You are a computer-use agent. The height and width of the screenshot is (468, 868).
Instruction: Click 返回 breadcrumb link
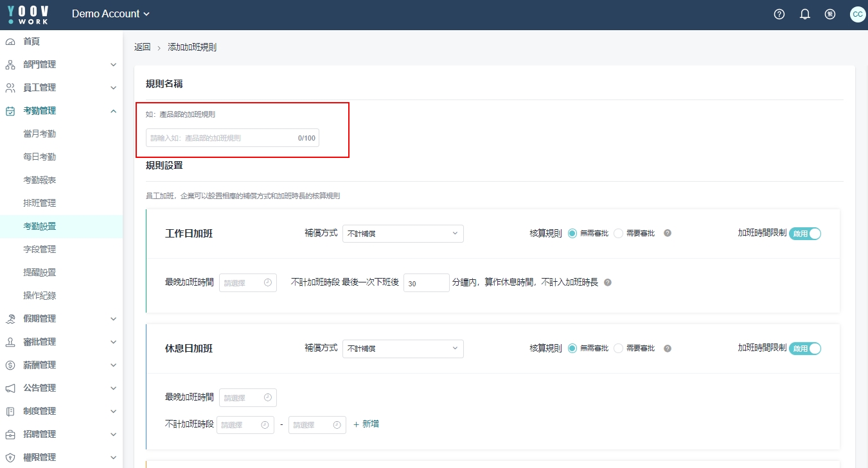[x=142, y=48]
